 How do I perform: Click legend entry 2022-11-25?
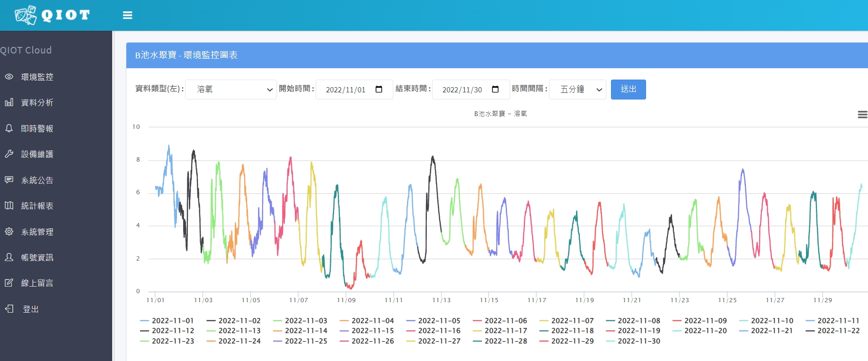(x=300, y=341)
